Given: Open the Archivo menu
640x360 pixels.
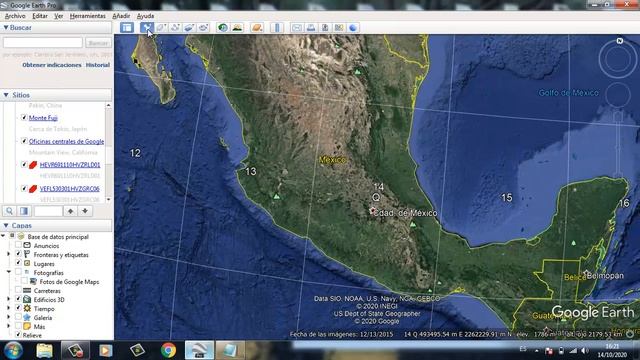Looking at the screenshot, I should pyautogui.click(x=15, y=16).
